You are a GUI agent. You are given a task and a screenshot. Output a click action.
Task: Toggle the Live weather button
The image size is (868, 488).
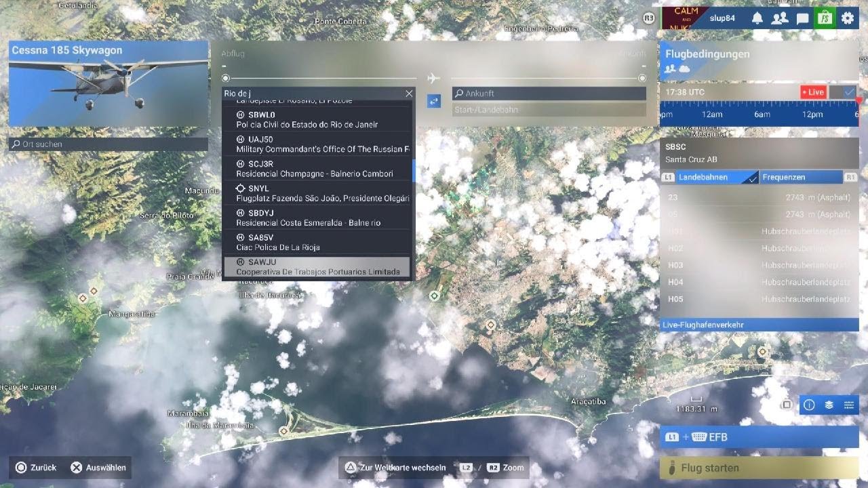(813, 92)
